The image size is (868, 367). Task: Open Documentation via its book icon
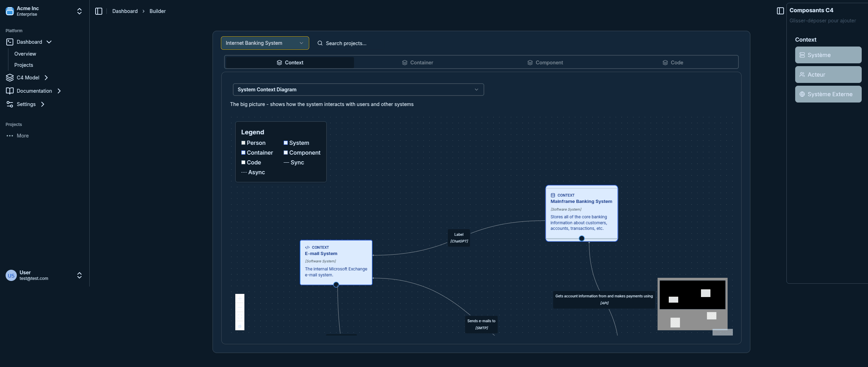tap(10, 91)
